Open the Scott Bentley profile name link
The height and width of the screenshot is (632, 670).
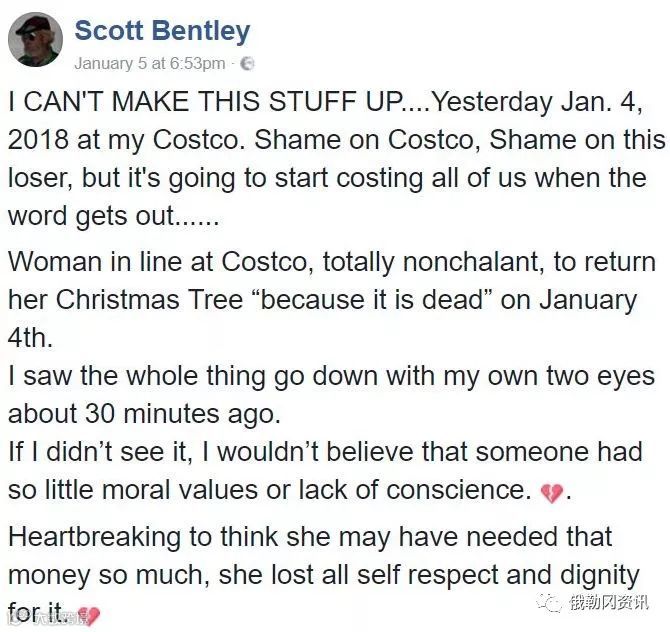pyautogui.click(x=162, y=30)
